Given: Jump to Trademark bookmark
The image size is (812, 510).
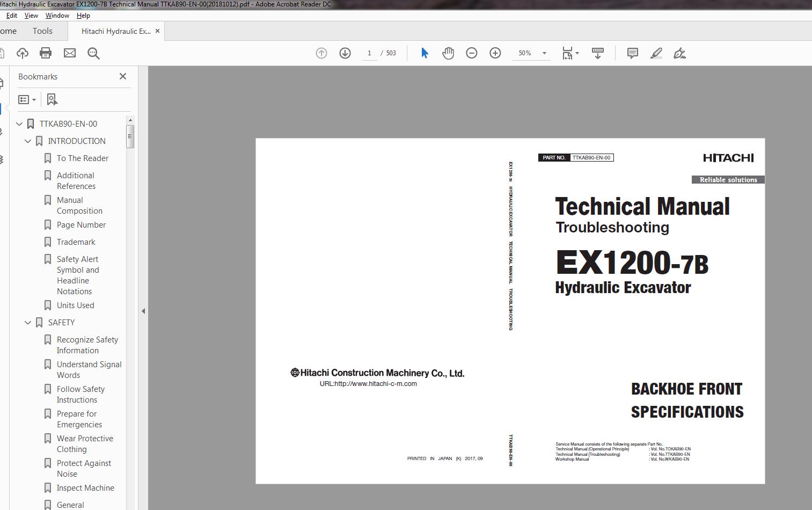Looking at the screenshot, I should [x=76, y=242].
